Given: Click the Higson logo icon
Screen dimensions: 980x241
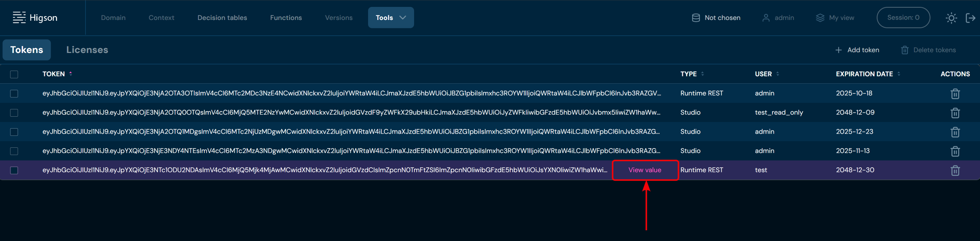Looking at the screenshot, I should tap(19, 18).
